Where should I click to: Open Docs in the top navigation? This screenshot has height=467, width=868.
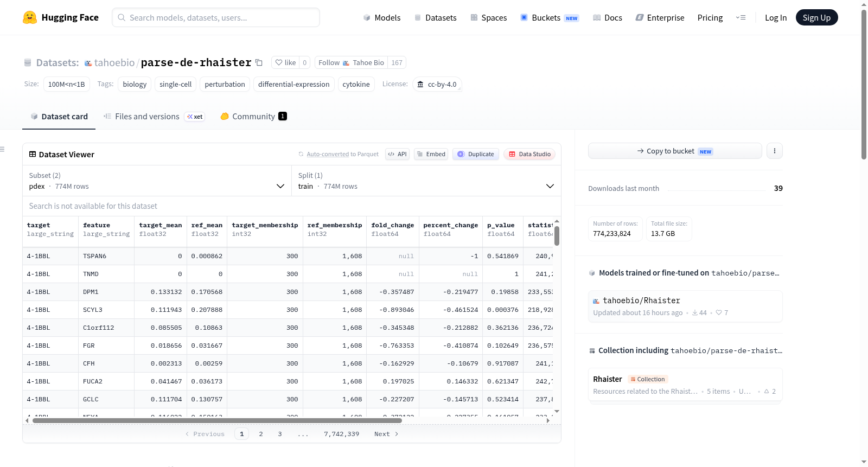click(608, 17)
